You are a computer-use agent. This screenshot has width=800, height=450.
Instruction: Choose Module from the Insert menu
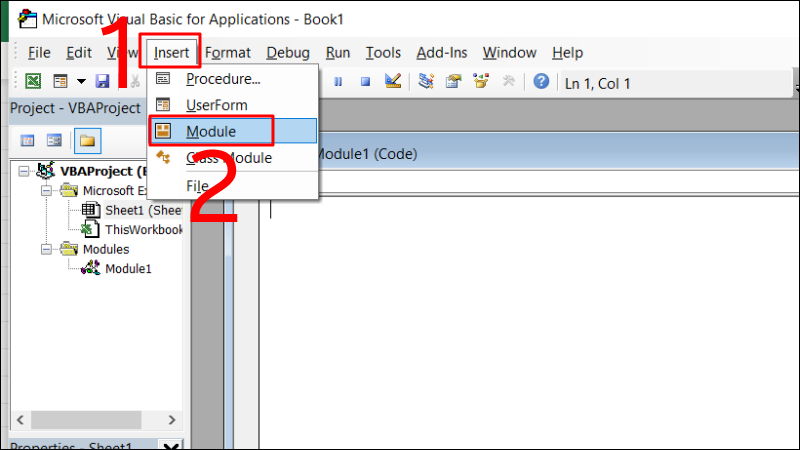(233, 131)
